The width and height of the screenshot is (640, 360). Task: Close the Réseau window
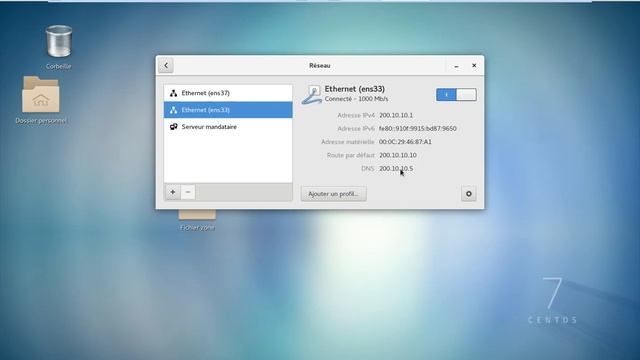point(474,65)
